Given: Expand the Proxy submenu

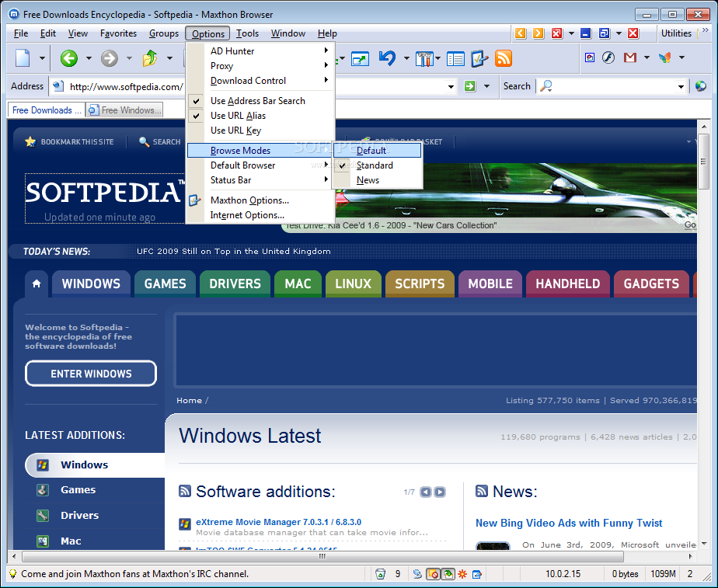Looking at the screenshot, I should coord(261,66).
